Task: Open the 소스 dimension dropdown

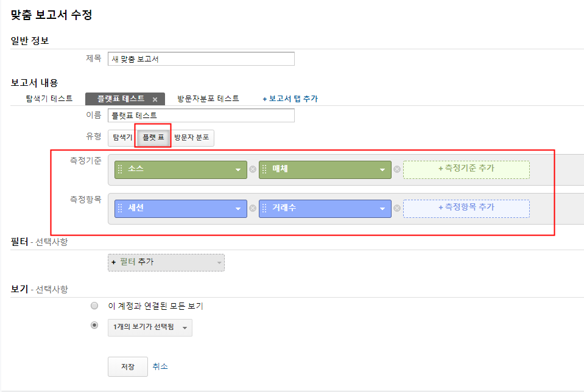Action: [x=238, y=170]
